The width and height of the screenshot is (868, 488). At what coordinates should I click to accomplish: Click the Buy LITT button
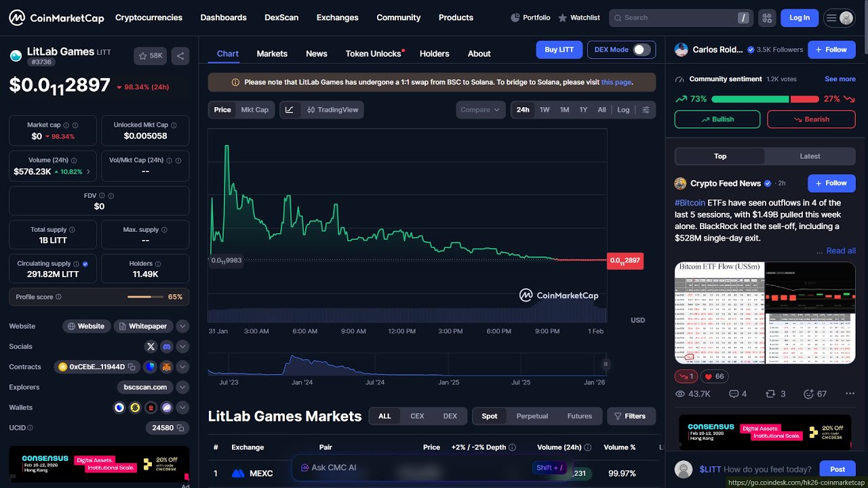coord(559,49)
